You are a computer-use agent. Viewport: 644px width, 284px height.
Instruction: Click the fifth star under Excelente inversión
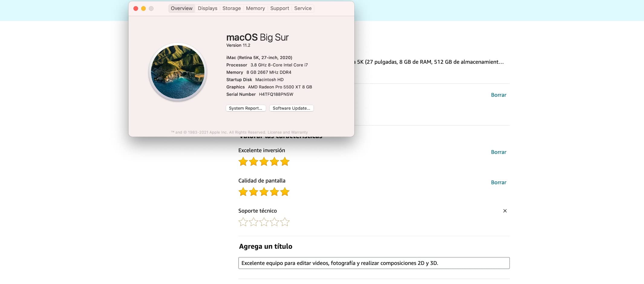click(284, 162)
